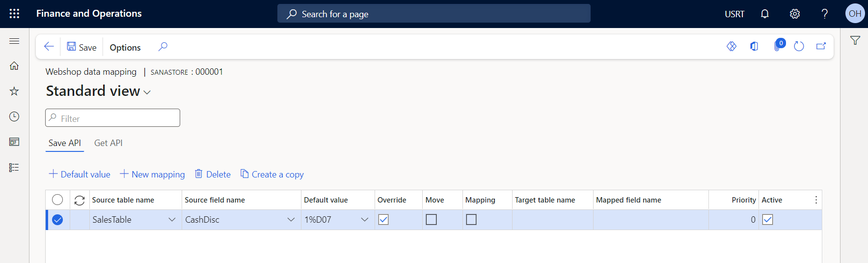Open the Modules list icon
868x263 pixels.
point(14,168)
